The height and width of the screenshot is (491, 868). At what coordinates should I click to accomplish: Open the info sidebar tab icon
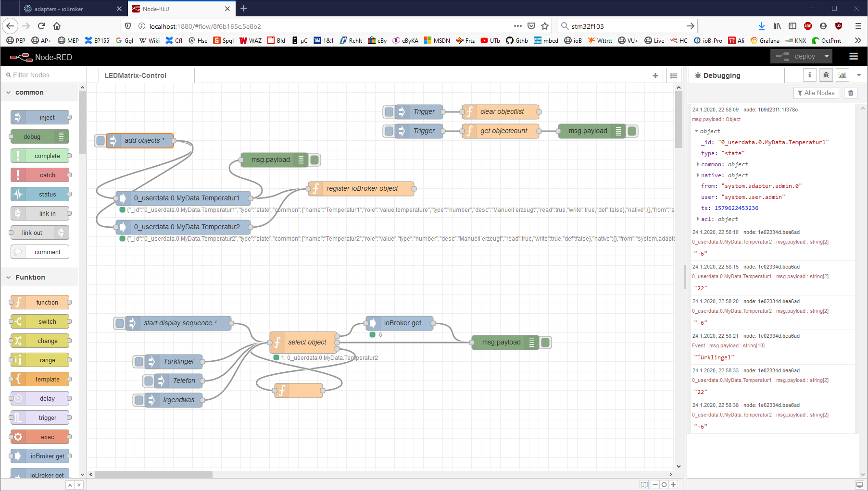point(810,75)
